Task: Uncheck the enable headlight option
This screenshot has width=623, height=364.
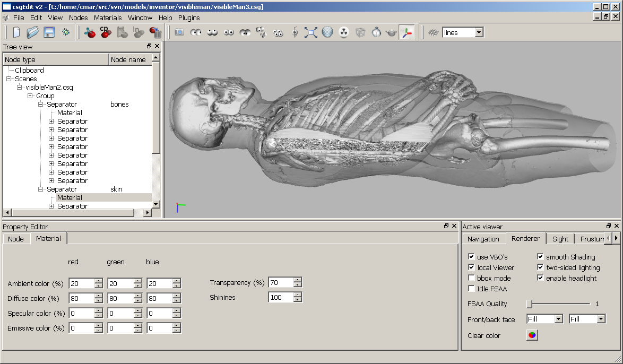Action: point(540,278)
